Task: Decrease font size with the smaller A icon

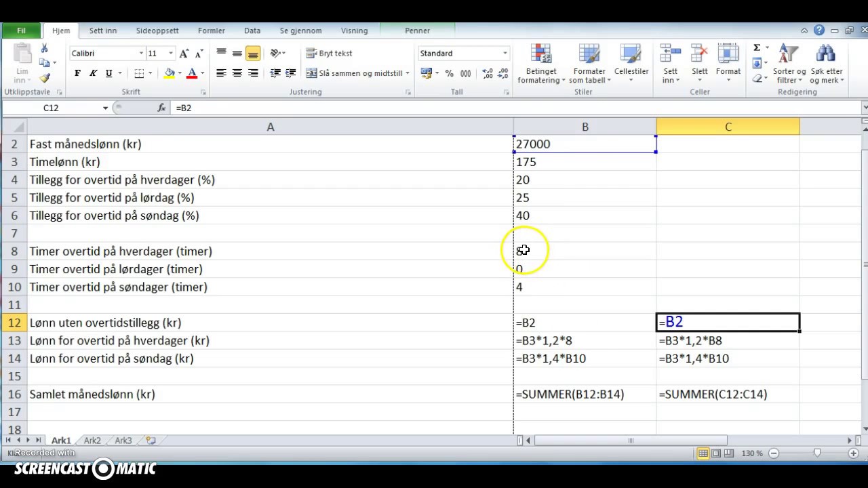Action: tap(199, 54)
